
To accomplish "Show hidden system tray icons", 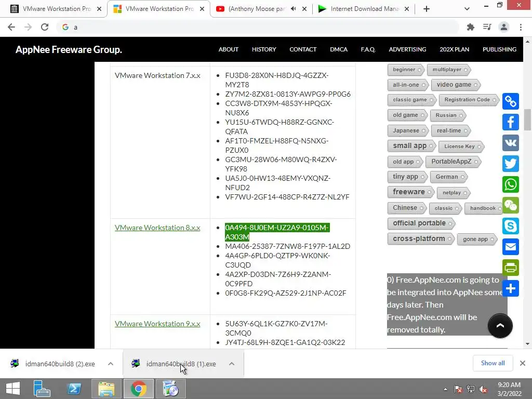I will pyautogui.click(x=445, y=390).
